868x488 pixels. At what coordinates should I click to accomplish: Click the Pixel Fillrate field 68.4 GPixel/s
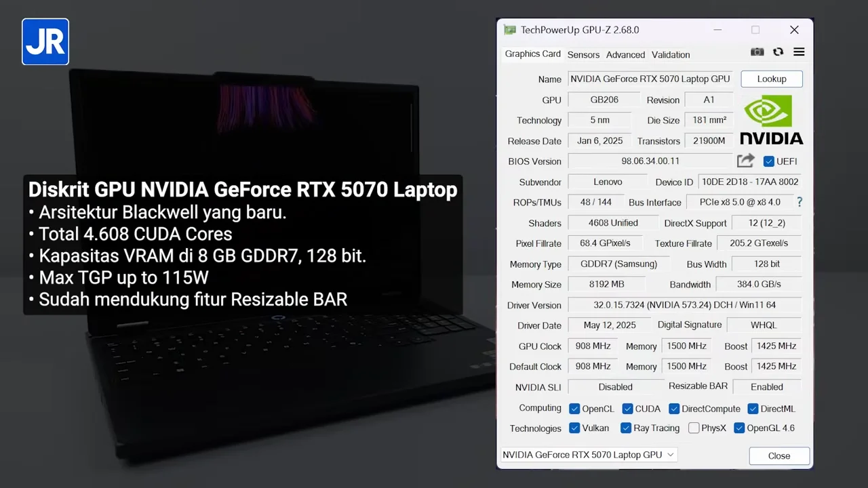pyautogui.click(x=605, y=243)
